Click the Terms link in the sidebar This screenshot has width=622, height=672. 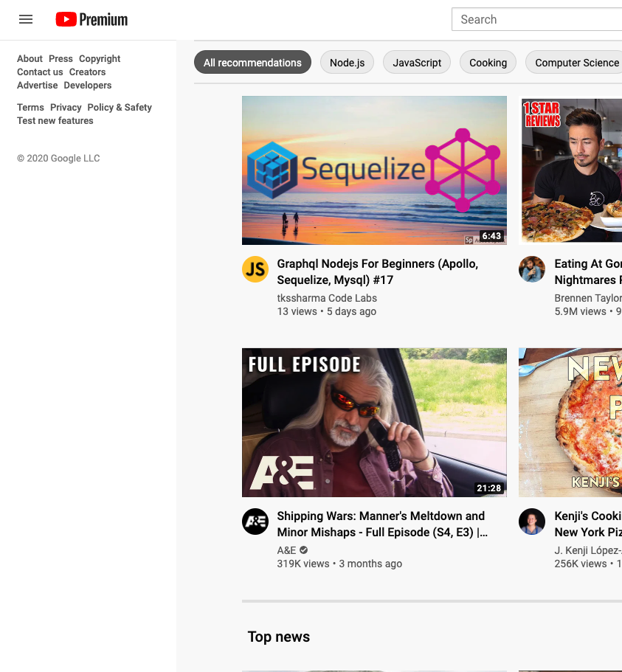[x=30, y=107]
